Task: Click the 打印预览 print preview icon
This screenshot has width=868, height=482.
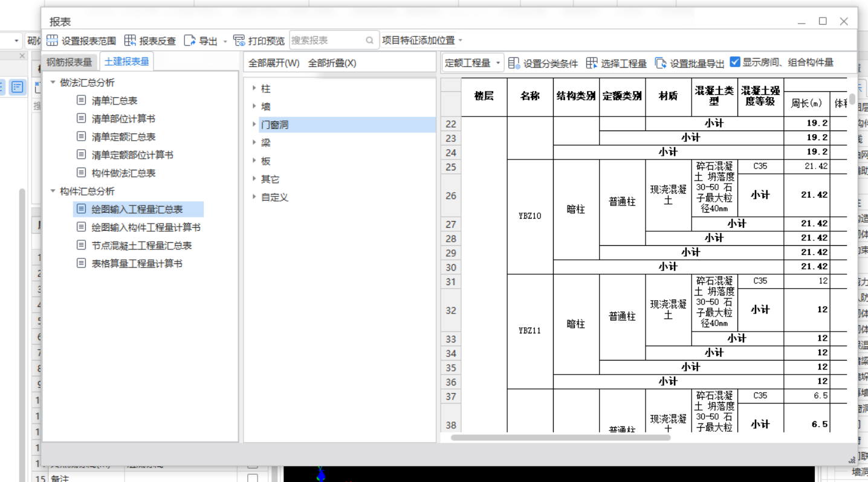Action: tap(239, 40)
